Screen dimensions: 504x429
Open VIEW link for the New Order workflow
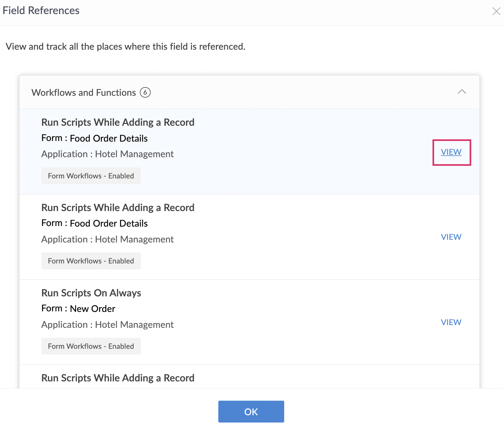click(451, 322)
